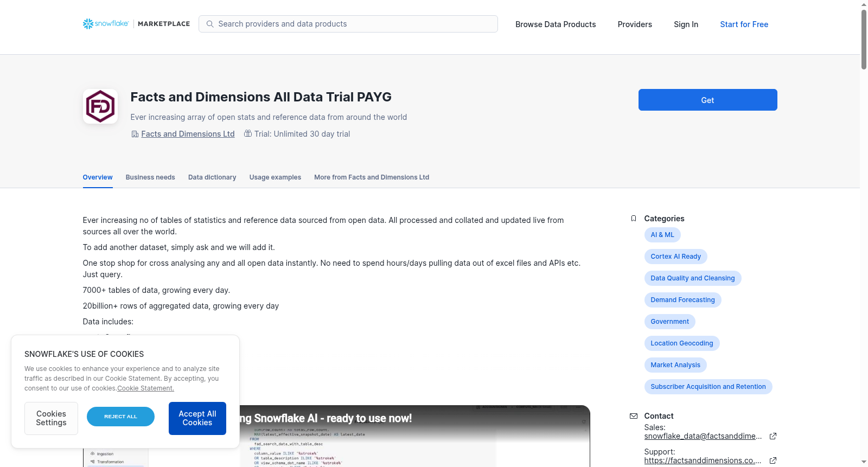Image resolution: width=868 pixels, height=467 pixels.
Task: Focus the search providers and data products field
Action: (x=348, y=24)
